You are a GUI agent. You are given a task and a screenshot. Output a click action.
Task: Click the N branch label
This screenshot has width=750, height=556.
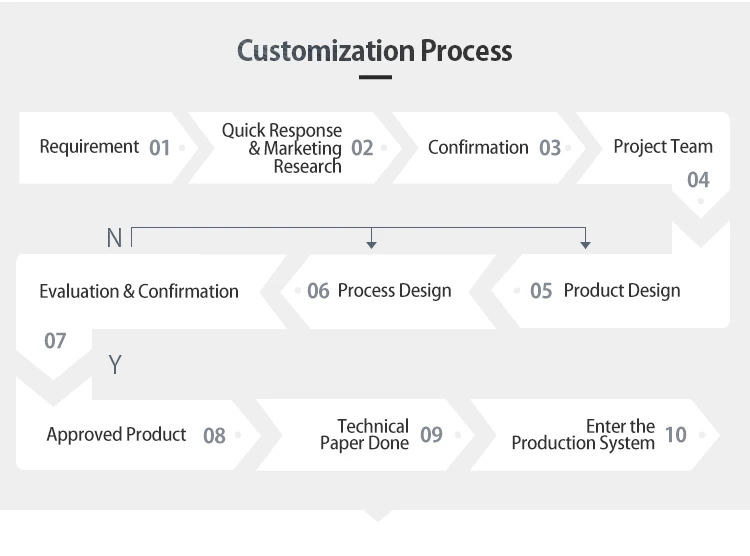[x=114, y=238]
